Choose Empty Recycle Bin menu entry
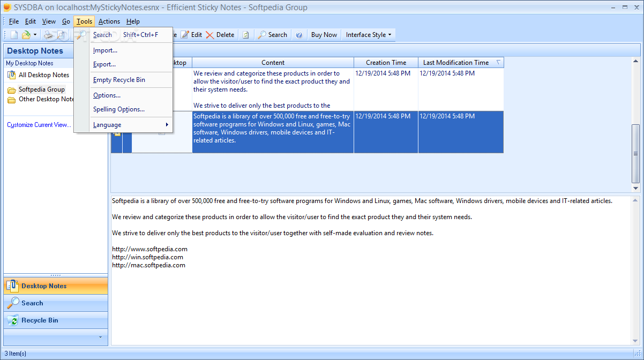The image size is (644, 360). [123, 80]
